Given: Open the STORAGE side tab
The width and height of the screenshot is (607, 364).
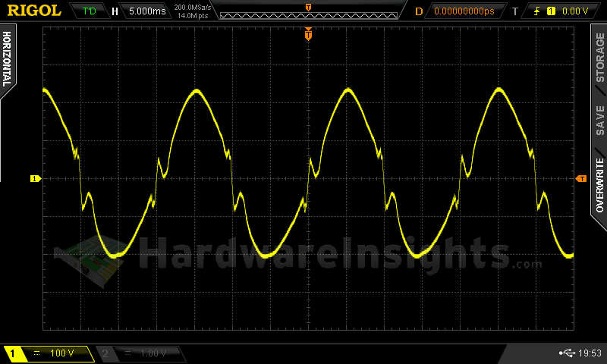Looking at the screenshot, I should tap(599, 58).
